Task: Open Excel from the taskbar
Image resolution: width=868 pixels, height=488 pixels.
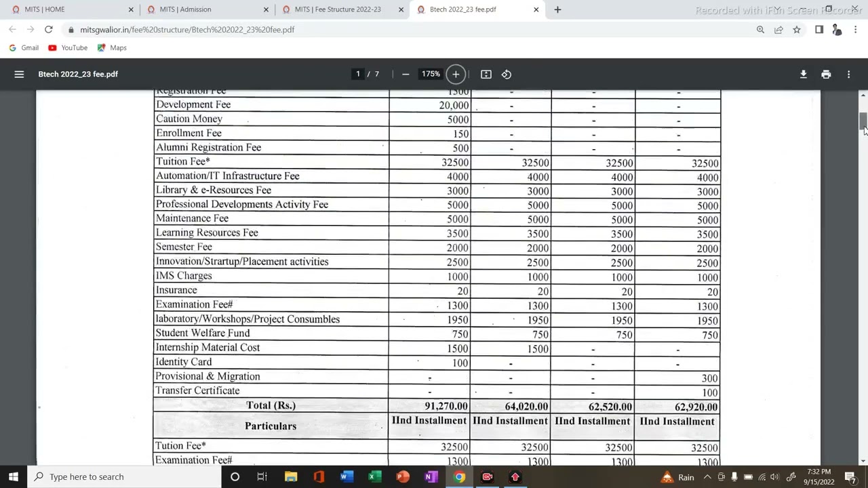Action: [374, 476]
